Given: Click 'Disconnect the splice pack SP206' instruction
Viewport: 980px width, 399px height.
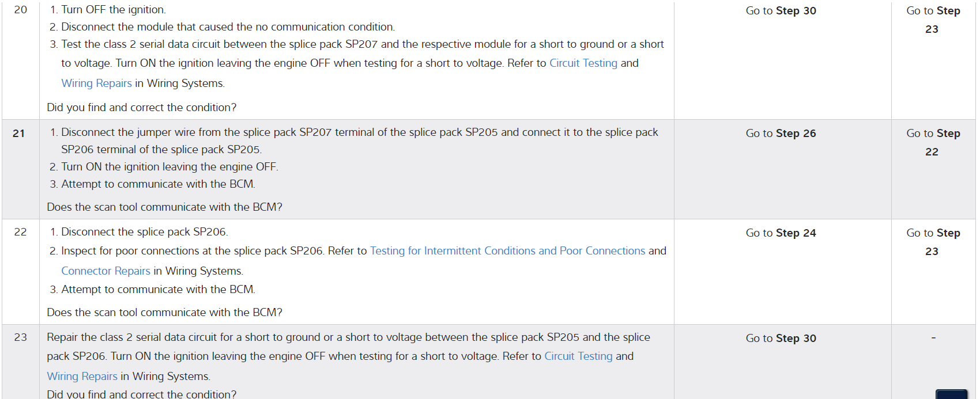Looking at the screenshot, I should [x=144, y=232].
